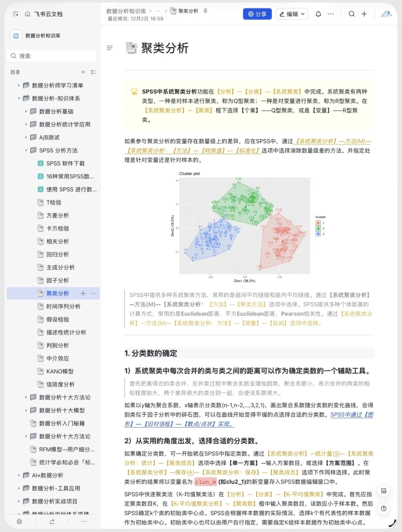The width and height of the screenshot is (402, 532).
Task: Open the settings gear at bottom left
Action: (x=19, y=522)
